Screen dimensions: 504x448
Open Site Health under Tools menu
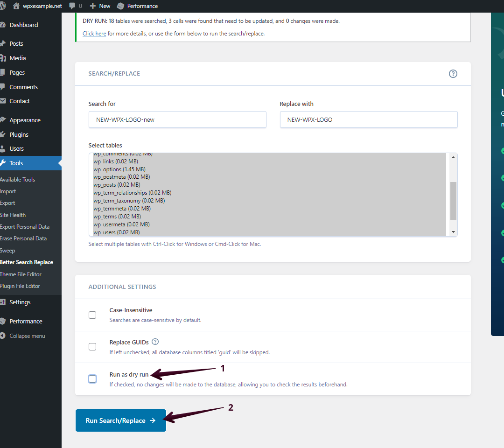pos(13,215)
